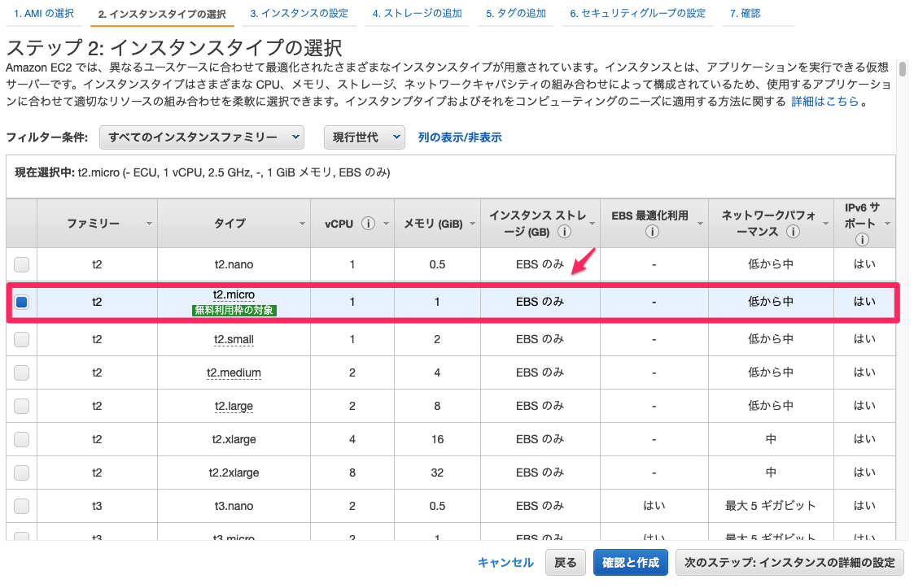This screenshot has width=914, height=588.
Task: Check the t3.nano row checkbox
Action: click(20, 505)
